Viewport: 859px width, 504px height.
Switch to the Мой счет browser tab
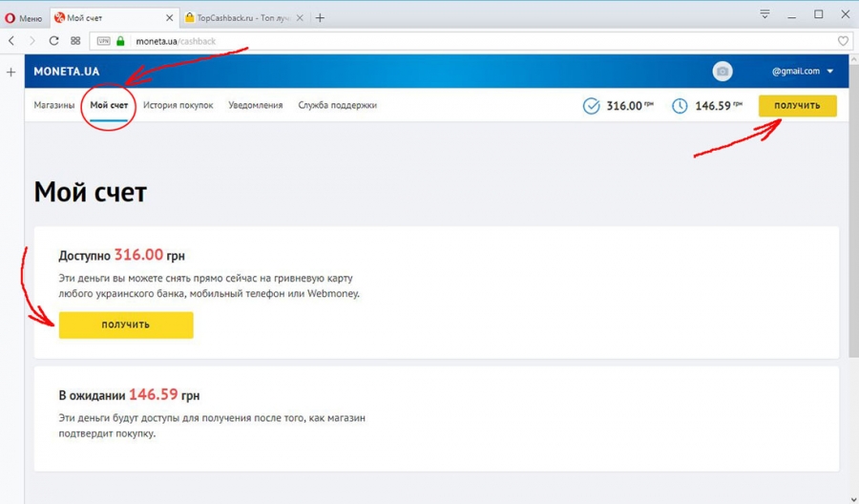click(x=114, y=18)
